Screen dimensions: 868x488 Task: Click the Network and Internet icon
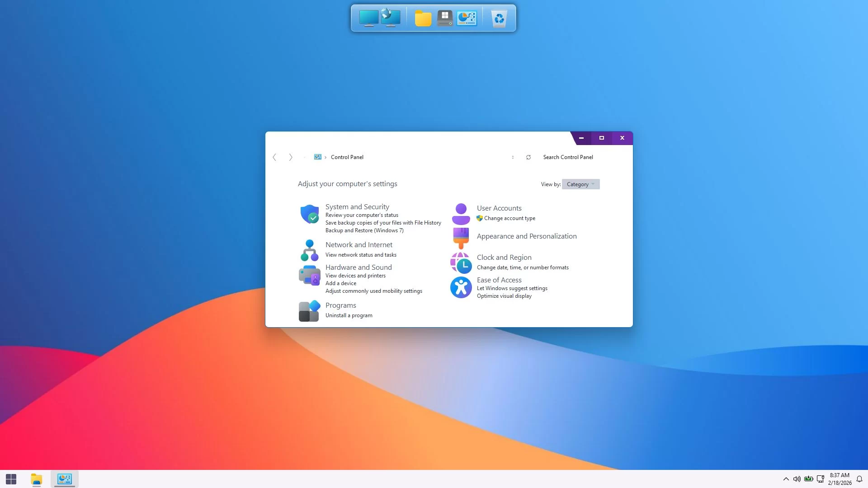coord(310,250)
